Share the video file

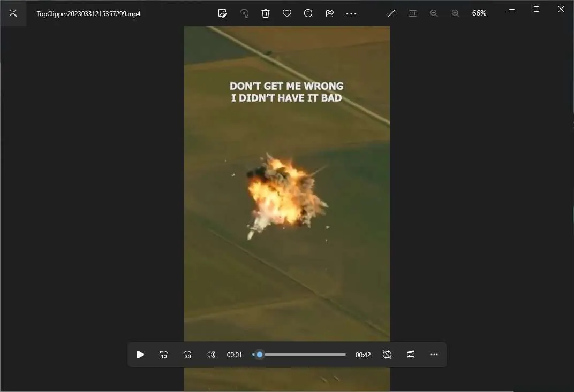click(330, 13)
